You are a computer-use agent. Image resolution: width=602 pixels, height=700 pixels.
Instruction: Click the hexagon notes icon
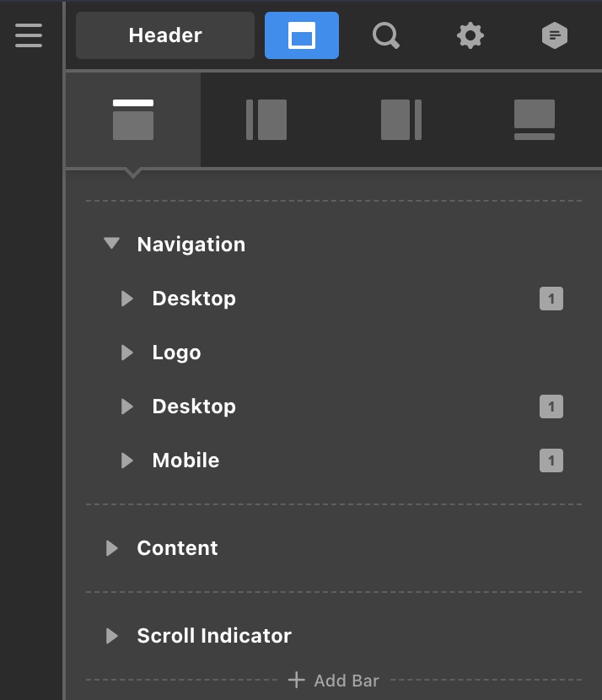[x=555, y=35]
